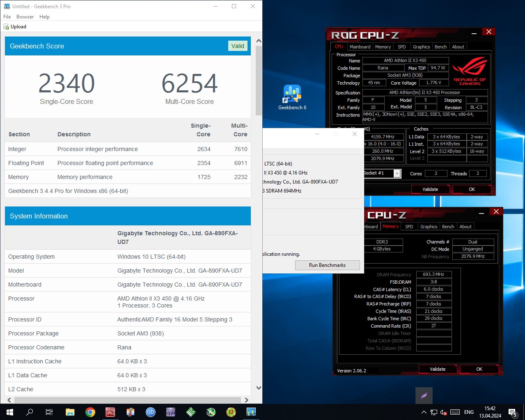Select Graphics tab in lower CPU-Z window
Image resolution: width=525 pixels, height=420 pixels.
(429, 227)
